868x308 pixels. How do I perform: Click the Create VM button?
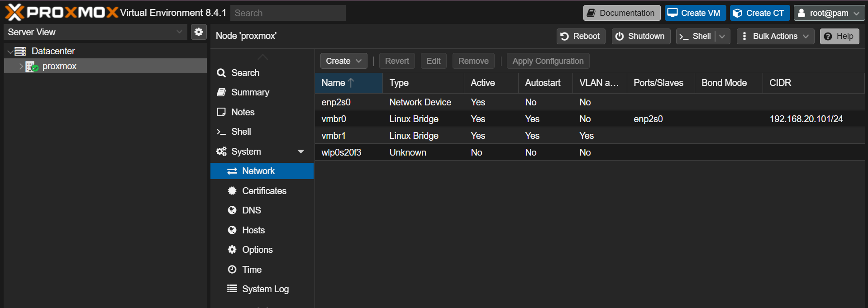click(x=695, y=13)
